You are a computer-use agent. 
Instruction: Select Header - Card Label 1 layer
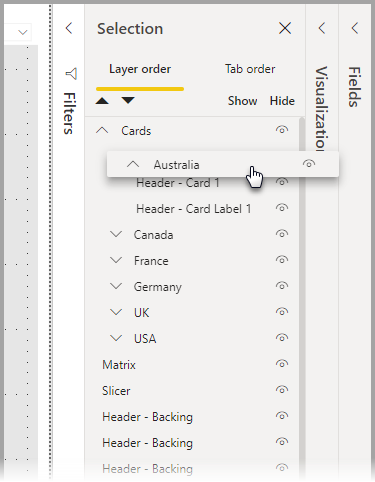(x=193, y=209)
